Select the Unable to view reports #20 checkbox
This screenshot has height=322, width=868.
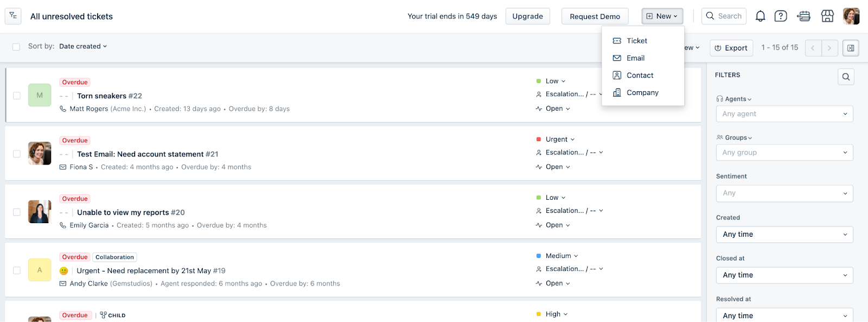(17, 212)
